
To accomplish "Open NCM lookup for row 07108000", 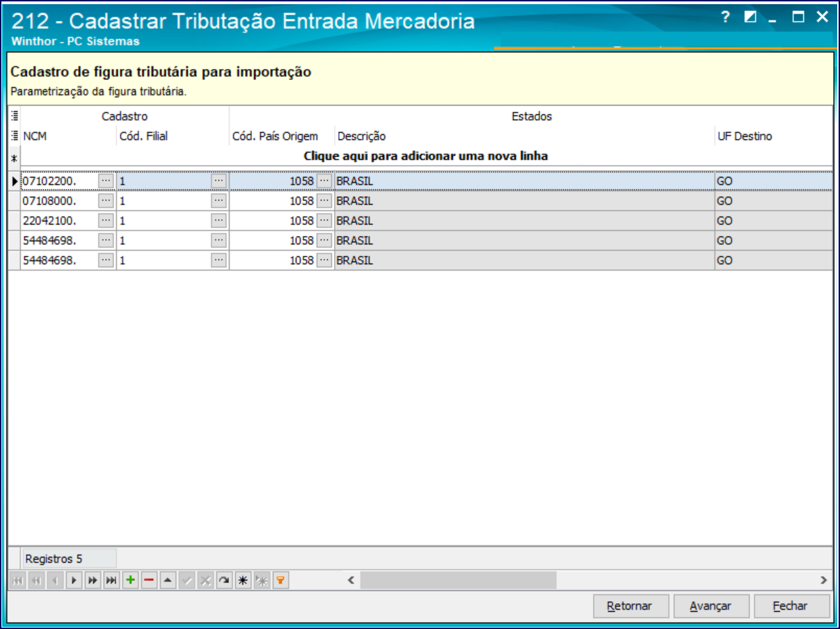I will 106,201.
